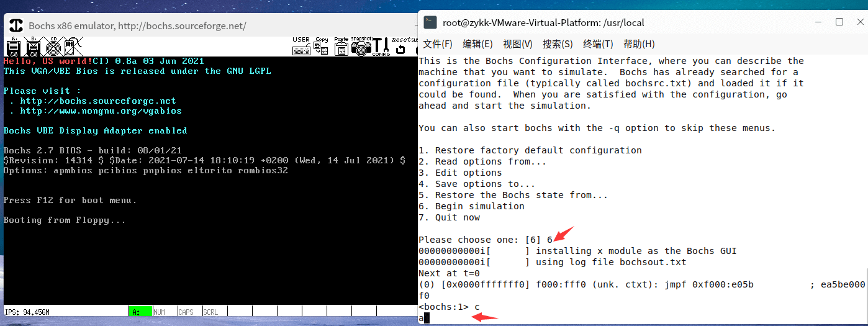Click the USER keyboard button in Bochs toolbar
Screen dimensions: 868x326
301,47
